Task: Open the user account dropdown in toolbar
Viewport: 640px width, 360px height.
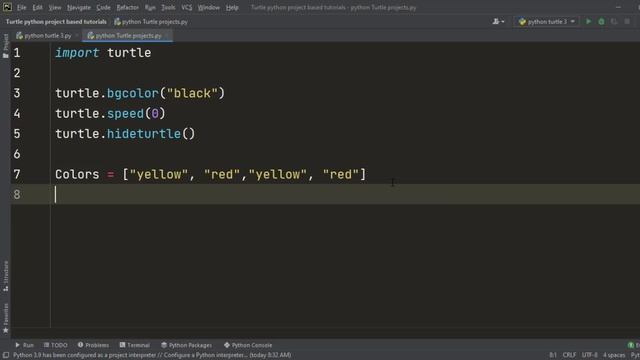Action: pos(498,22)
